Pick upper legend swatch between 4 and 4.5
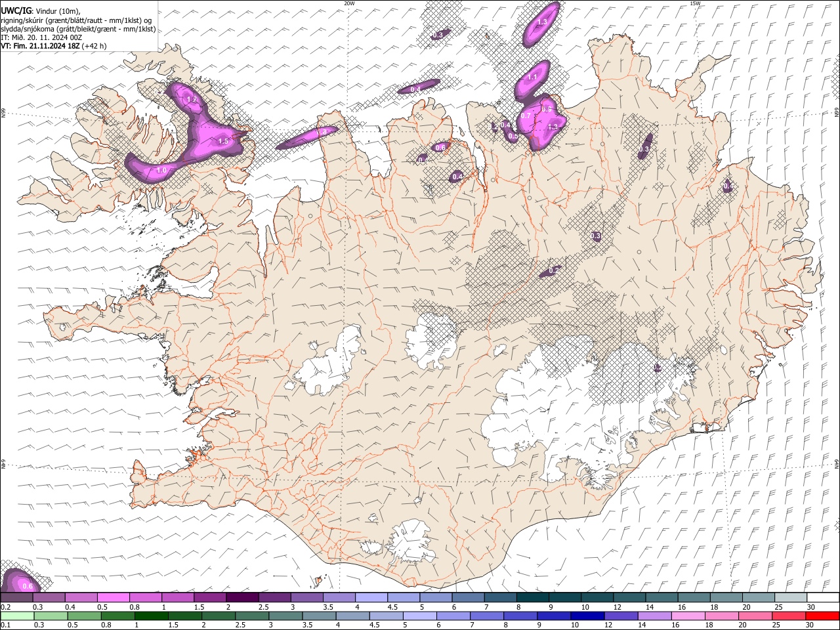This screenshot has width=840, height=630. (371, 598)
